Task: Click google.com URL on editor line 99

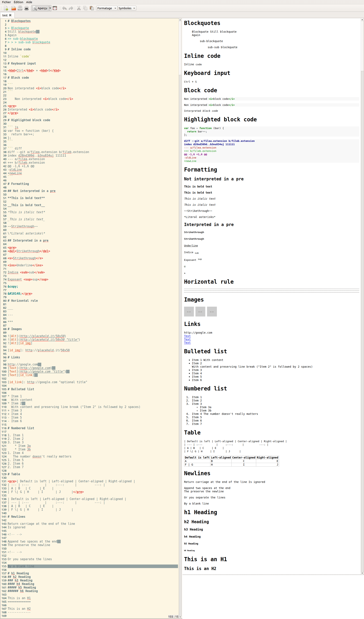Action: pos(35,368)
